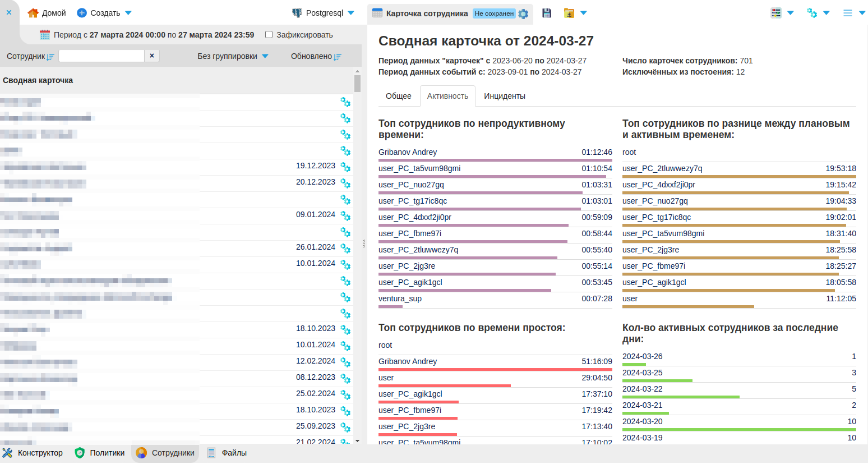
Task: Enable the Зафиксировать checkbox
Action: (x=269, y=35)
